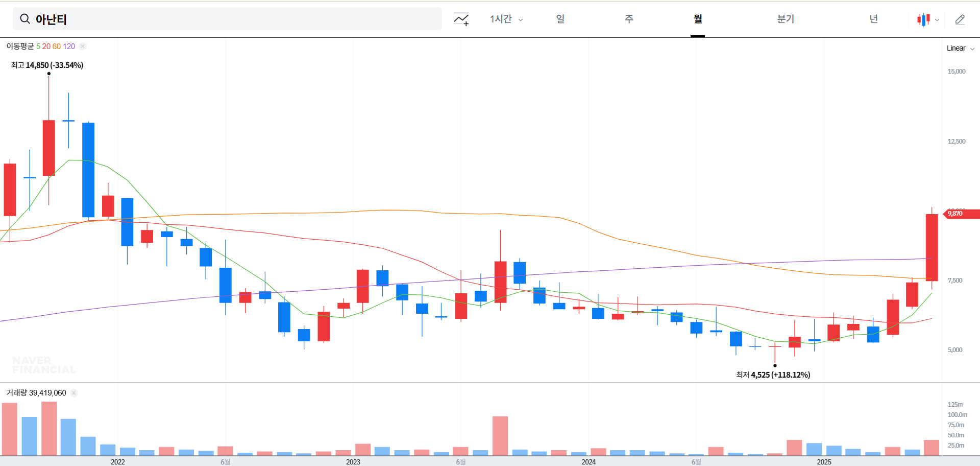Click the 7,500 price axis label
Screen dimensions: 980x466
955,280
